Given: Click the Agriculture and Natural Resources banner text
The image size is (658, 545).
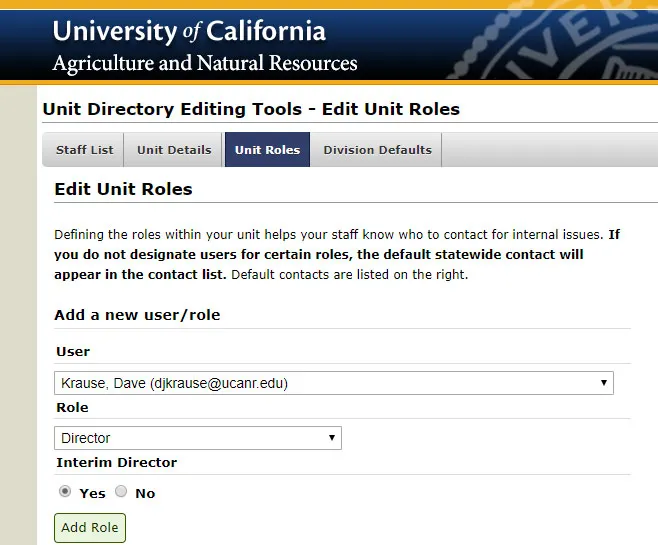Looking at the screenshot, I should [x=204, y=64].
